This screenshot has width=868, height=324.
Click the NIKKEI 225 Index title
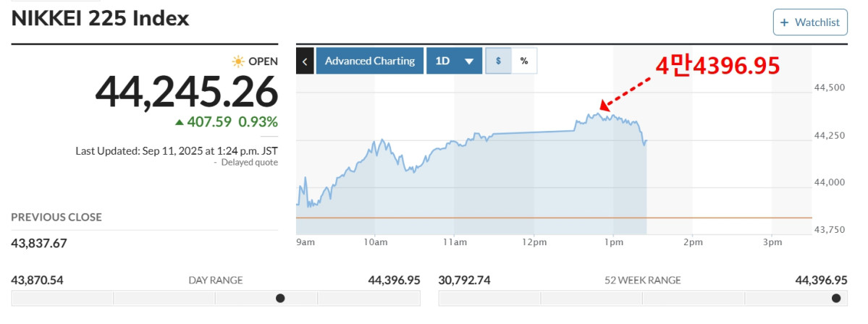coord(100,18)
